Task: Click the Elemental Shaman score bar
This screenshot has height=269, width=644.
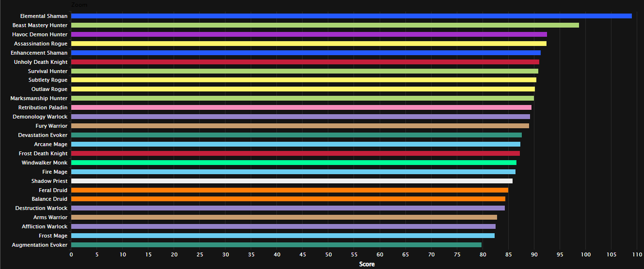Action: tap(352, 16)
